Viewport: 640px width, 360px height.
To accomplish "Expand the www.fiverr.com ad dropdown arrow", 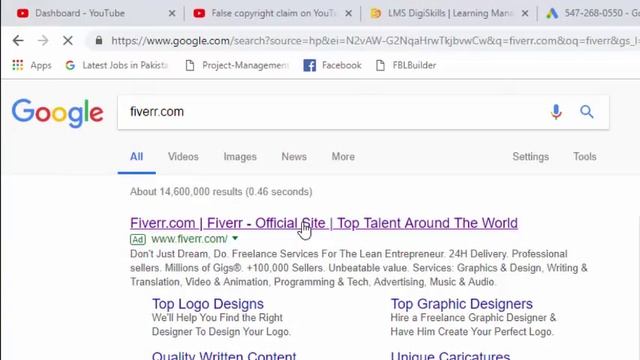I will pyautogui.click(x=235, y=238).
